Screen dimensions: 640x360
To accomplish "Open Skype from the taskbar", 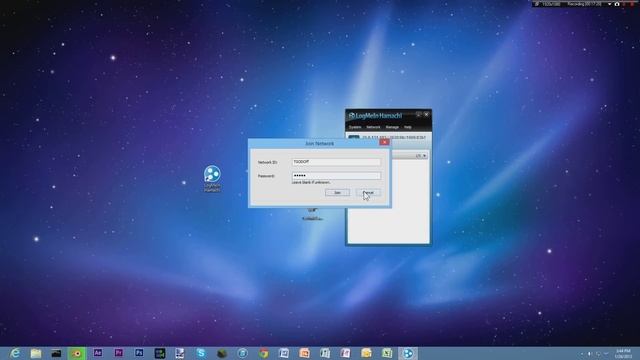I will (x=201, y=353).
